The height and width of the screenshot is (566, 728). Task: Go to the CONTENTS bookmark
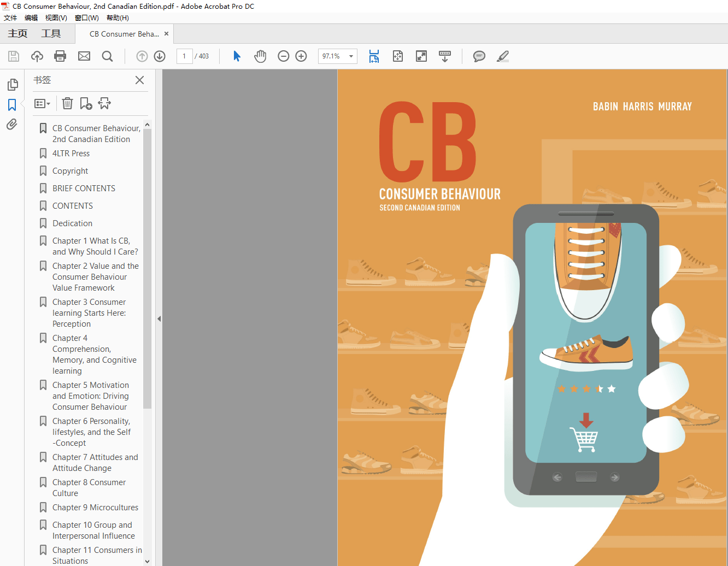[x=73, y=206]
